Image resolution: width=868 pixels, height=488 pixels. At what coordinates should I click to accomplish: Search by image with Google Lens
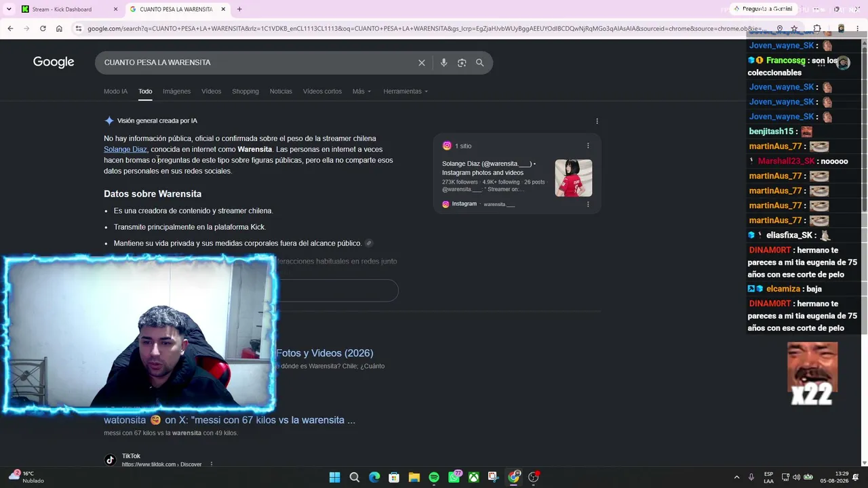(x=462, y=62)
